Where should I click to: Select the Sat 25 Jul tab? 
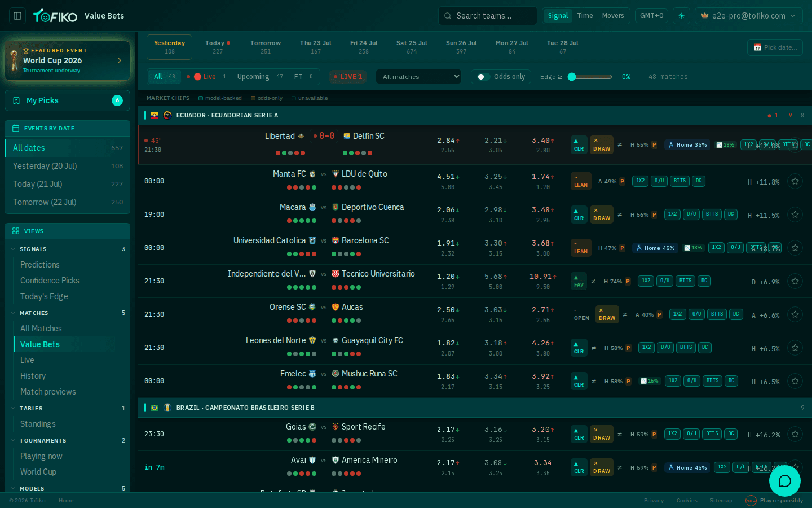pyautogui.click(x=412, y=47)
